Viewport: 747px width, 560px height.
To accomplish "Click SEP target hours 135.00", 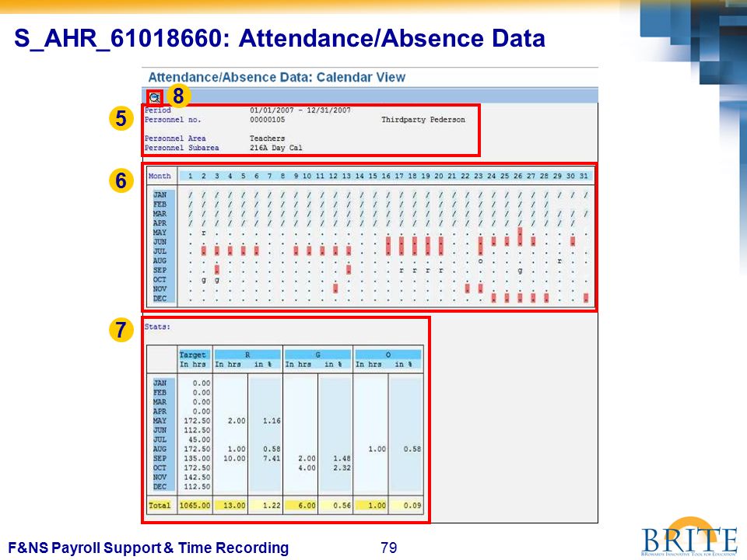I will [x=197, y=458].
